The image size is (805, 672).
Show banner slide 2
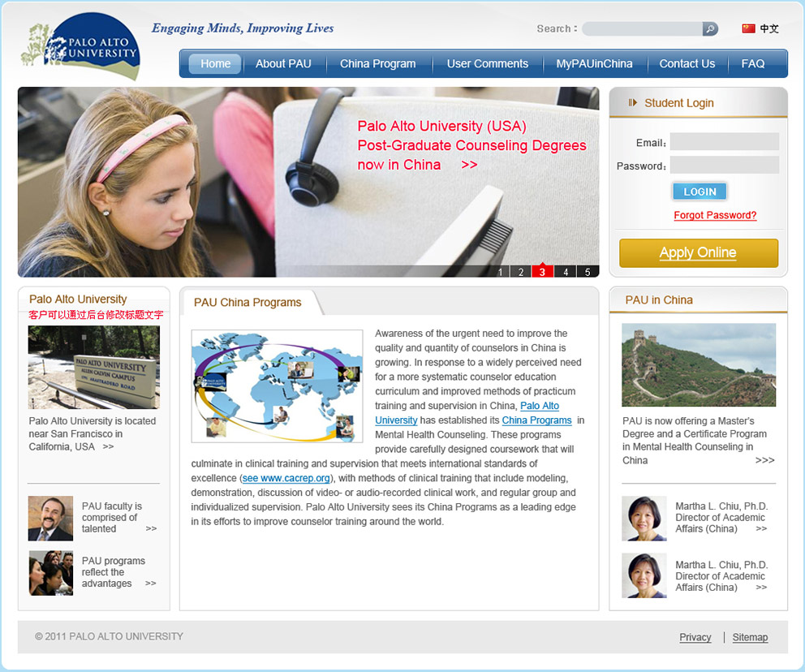[521, 272]
